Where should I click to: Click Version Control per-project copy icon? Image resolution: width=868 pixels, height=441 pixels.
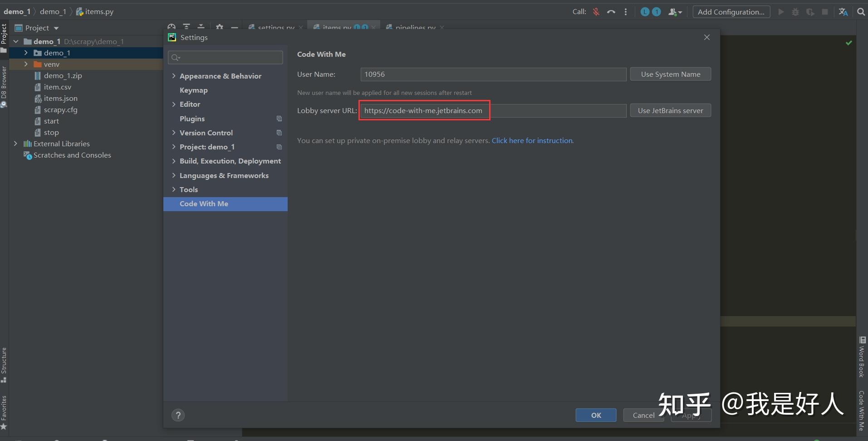pos(280,133)
